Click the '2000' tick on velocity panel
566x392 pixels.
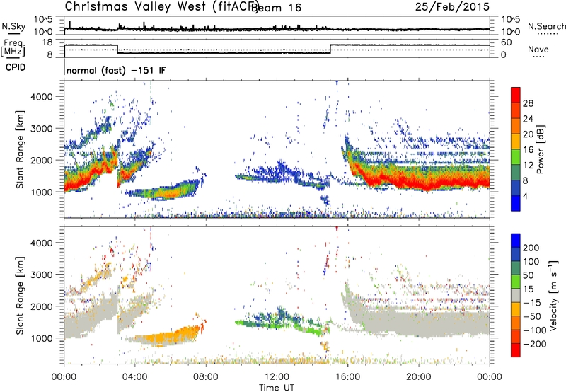pos(42,306)
